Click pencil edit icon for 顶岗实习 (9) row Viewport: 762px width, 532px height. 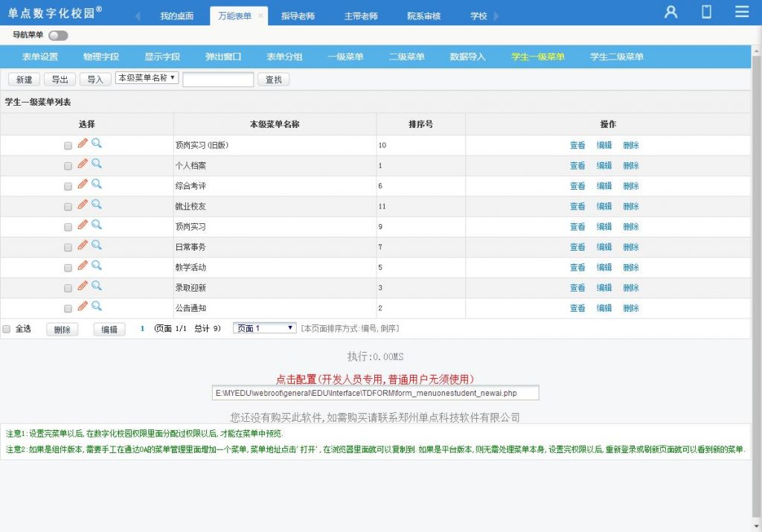pyautogui.click(x=83, y=225)
